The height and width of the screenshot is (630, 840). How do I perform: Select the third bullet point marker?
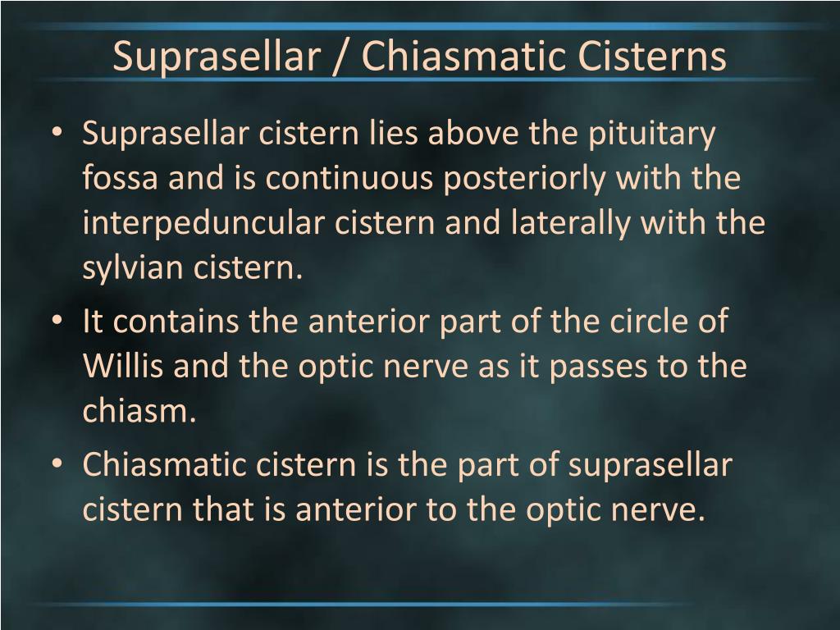point(57,463)
